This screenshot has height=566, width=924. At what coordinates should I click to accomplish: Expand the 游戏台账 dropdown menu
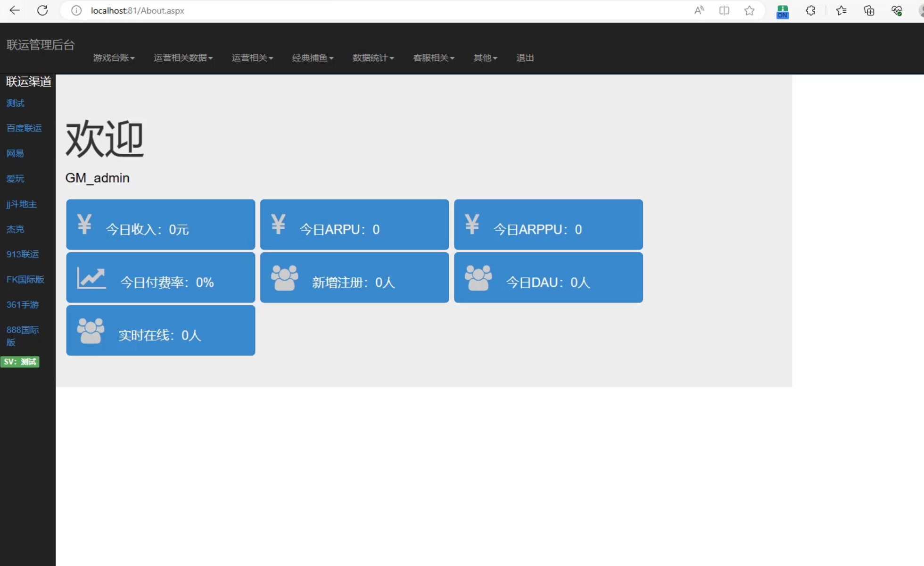[x=114, y=58]
